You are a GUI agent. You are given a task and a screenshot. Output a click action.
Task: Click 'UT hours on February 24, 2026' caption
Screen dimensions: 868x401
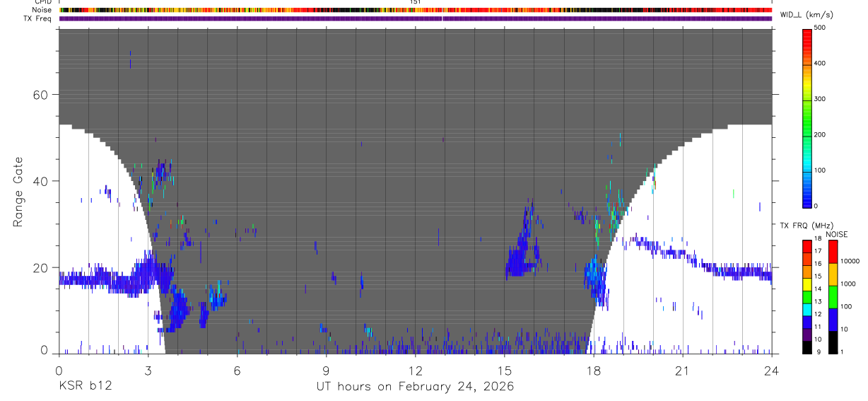[x=416, y=387]
